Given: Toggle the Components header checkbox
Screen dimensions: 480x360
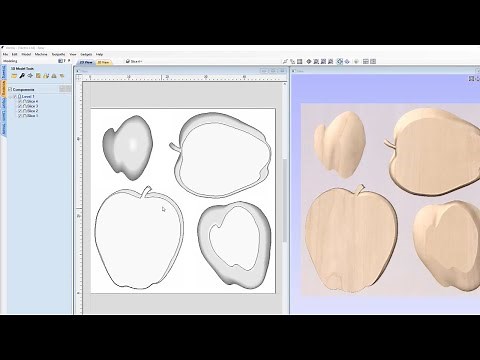Looking at the screenshot, I should [10, 89].
